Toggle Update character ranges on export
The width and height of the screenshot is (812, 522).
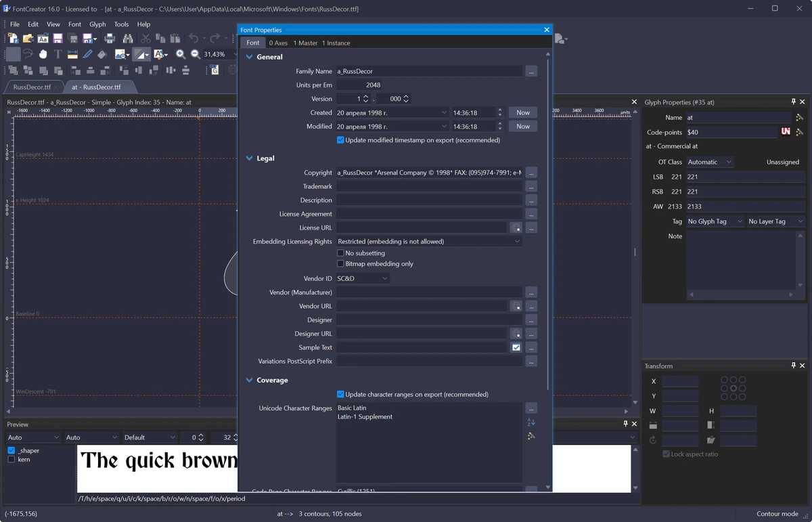[340, 394]
